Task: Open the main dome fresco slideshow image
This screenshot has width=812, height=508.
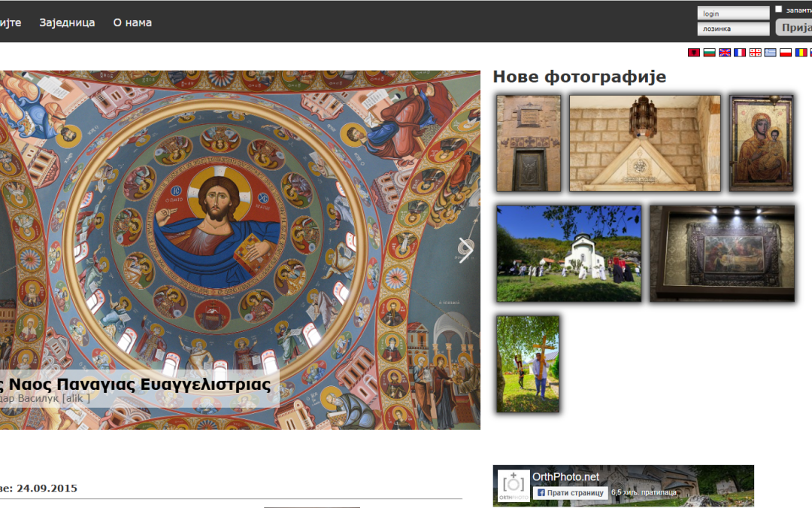Action: point(240,250)
